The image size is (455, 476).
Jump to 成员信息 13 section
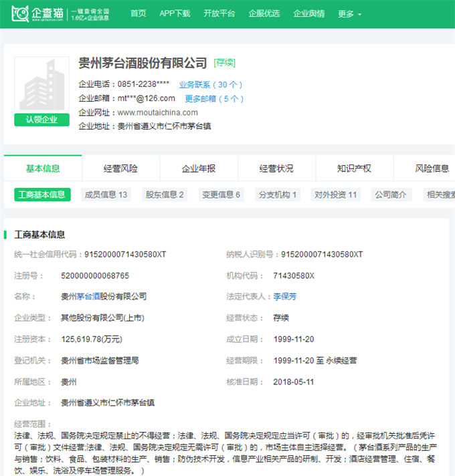coord(106,195)
